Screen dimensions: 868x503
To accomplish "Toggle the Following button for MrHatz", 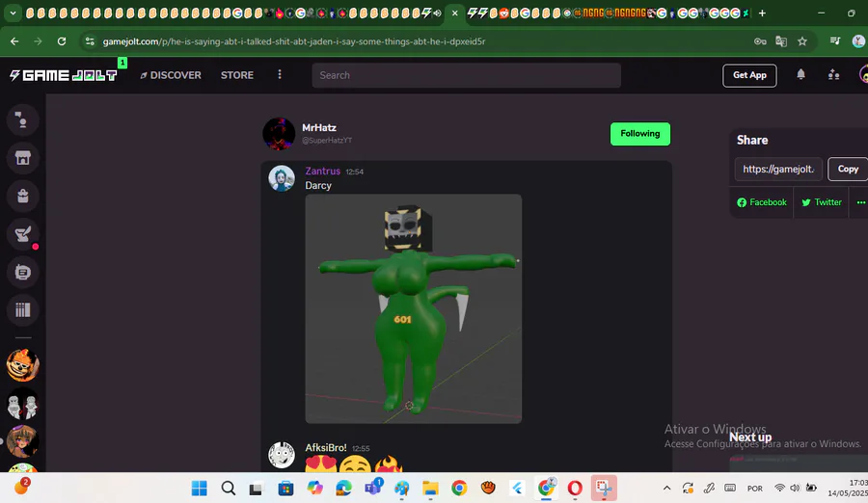I will pyautogui.click(x=640, y=134).
